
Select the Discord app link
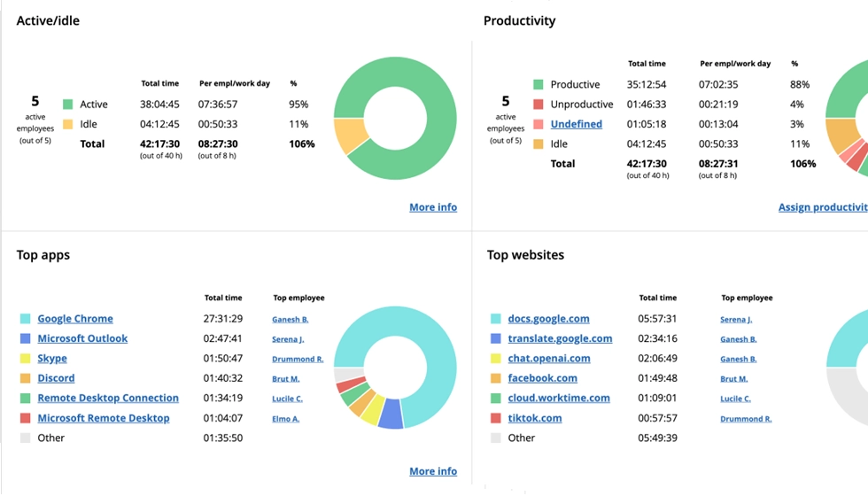point(56,378)
